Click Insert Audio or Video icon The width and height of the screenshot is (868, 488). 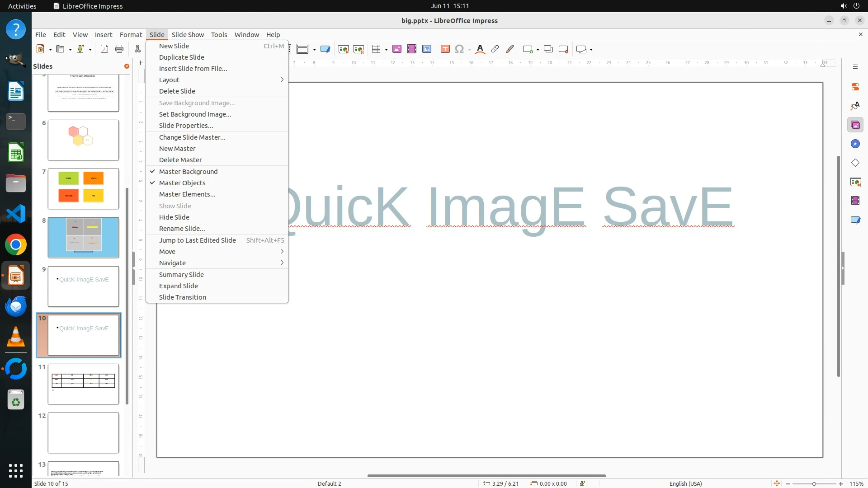(411, 49)
